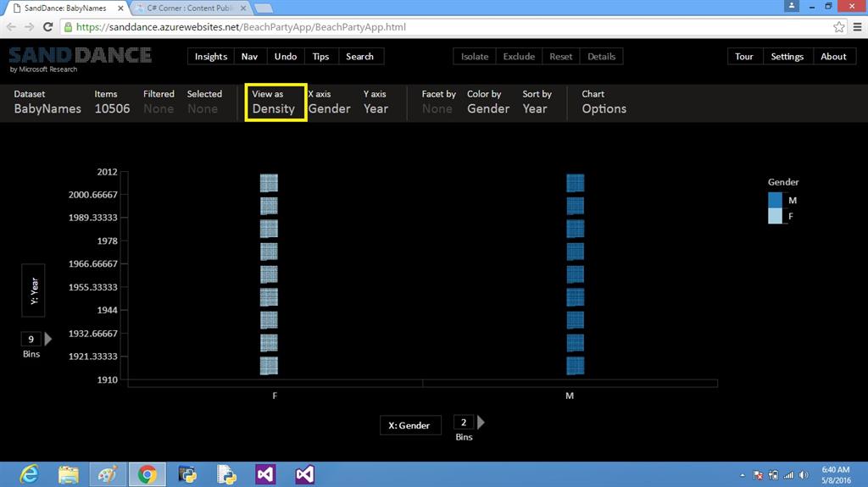Click the Items count 10506

[x=113, y=102]
